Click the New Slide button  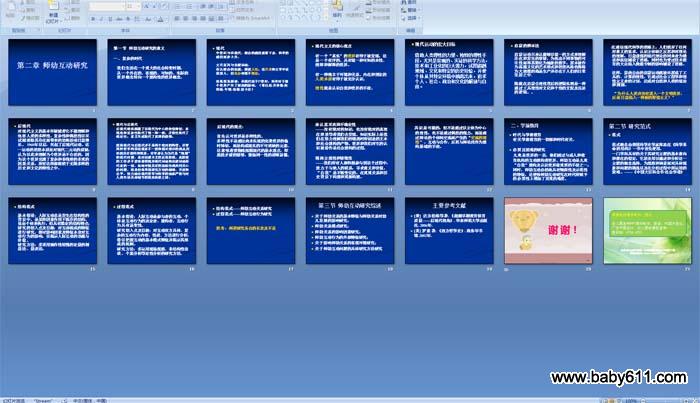tap(52, 11)
